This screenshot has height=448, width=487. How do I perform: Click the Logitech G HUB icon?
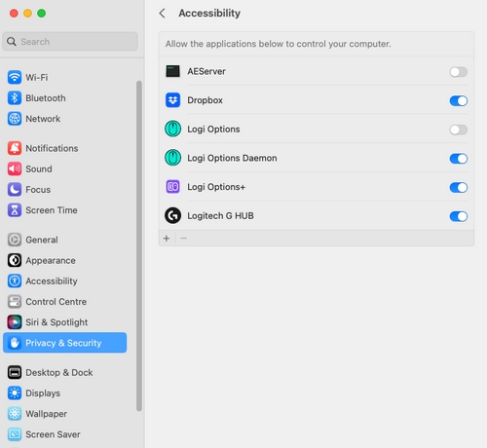click(x=172, y=215)
